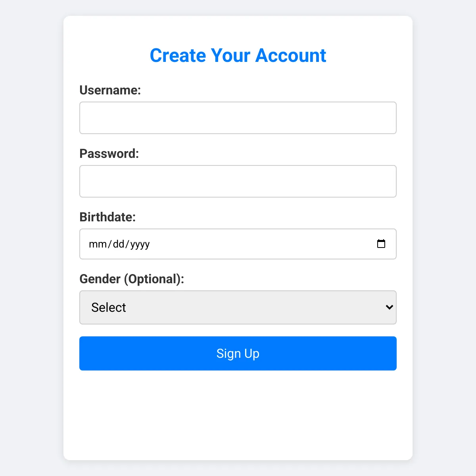The image size is (476, 476).
Task: Click the "Create Your Account" heading
Action: (238, 56)
